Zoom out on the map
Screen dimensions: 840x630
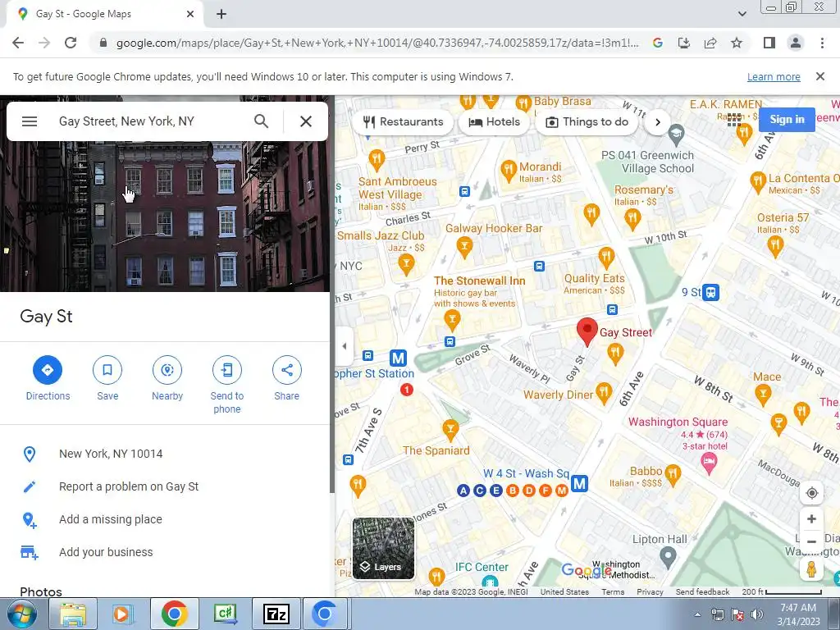[x=811, y=541]
